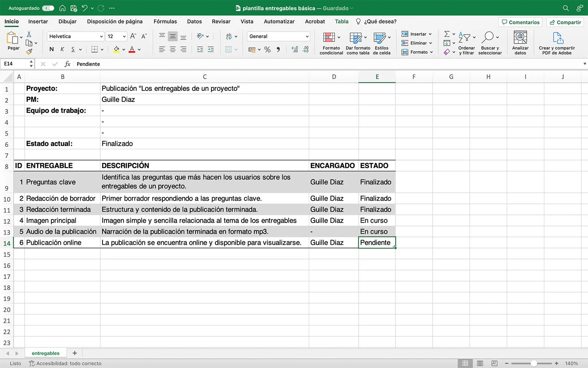Open Analizar datos

coord(520,42)
